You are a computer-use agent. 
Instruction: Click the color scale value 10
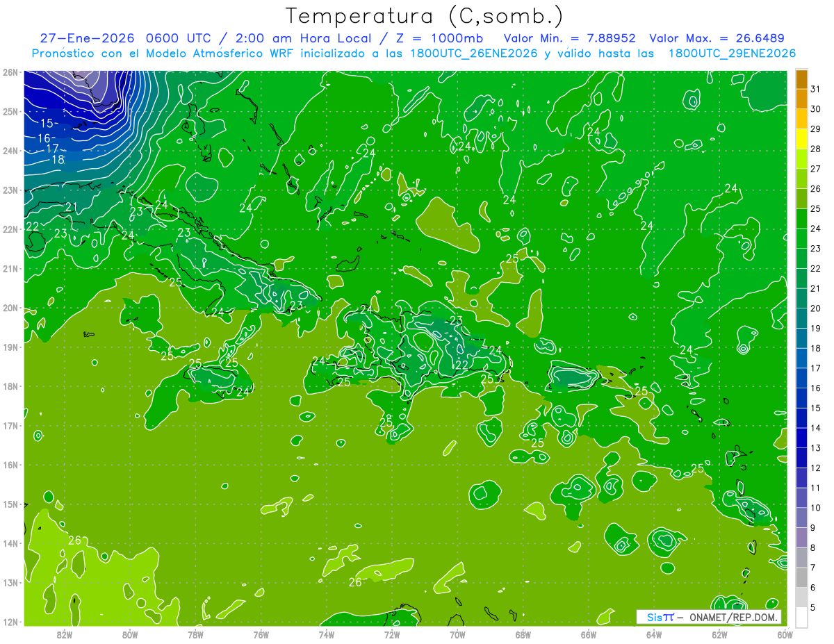[x=815, y=508]
